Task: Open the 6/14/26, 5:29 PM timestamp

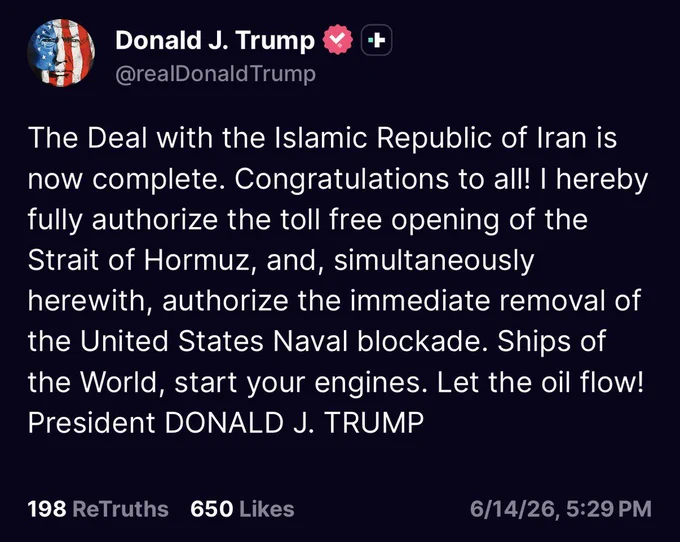Action: pos(561,509)
